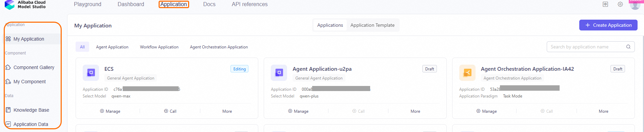Open API references in top navigation

[250, 4]
